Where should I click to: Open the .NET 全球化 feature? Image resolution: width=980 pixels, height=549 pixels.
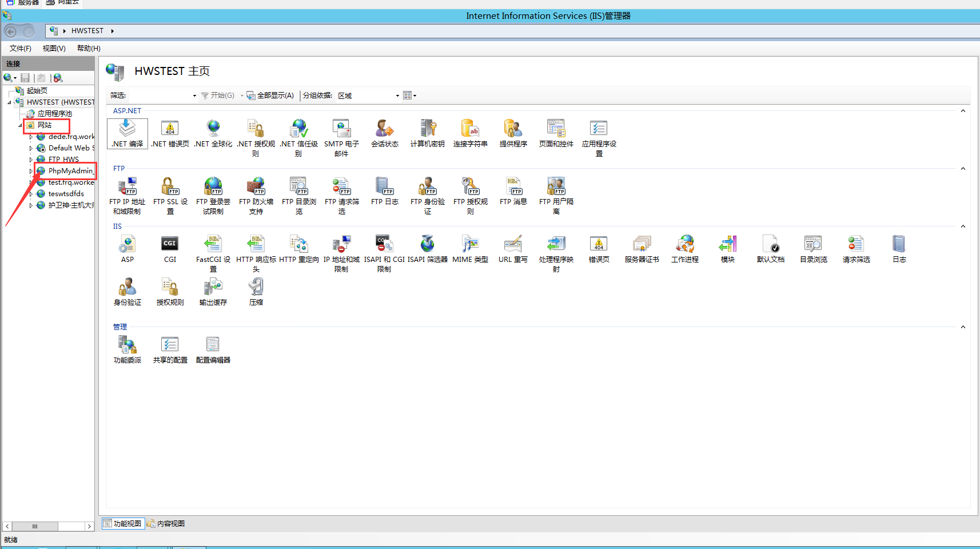click(213, 129)
